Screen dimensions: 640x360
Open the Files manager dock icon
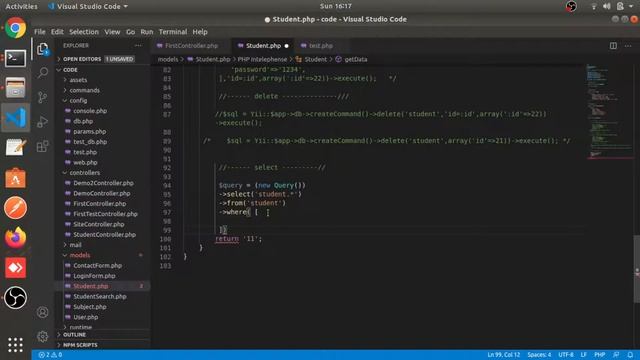[16, 88]
